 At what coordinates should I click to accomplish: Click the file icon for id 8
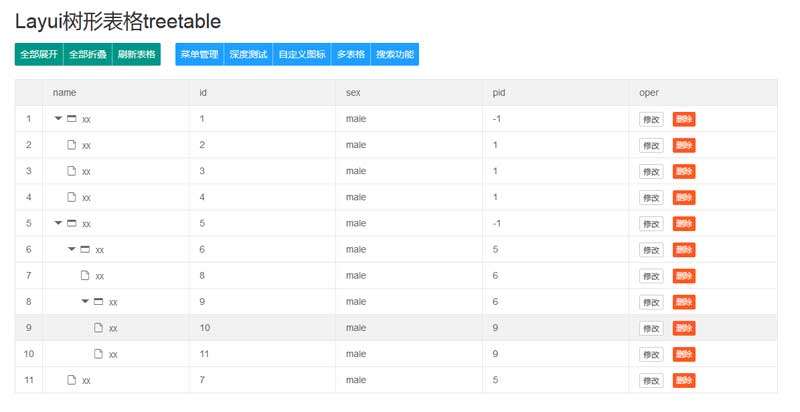[85, 275]
